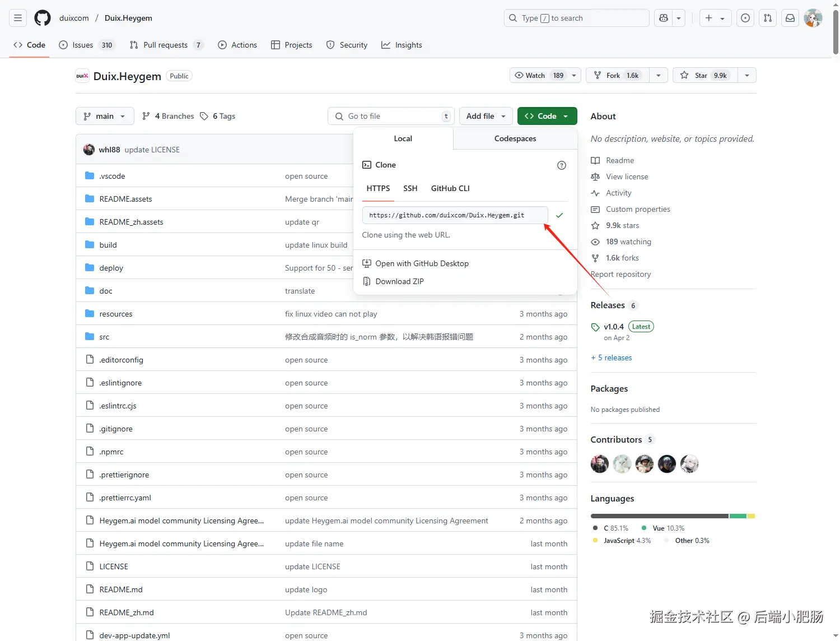This screenshot has height=641, width=840.
Task: Open the Actions tab
Action: tap(237, 45)
